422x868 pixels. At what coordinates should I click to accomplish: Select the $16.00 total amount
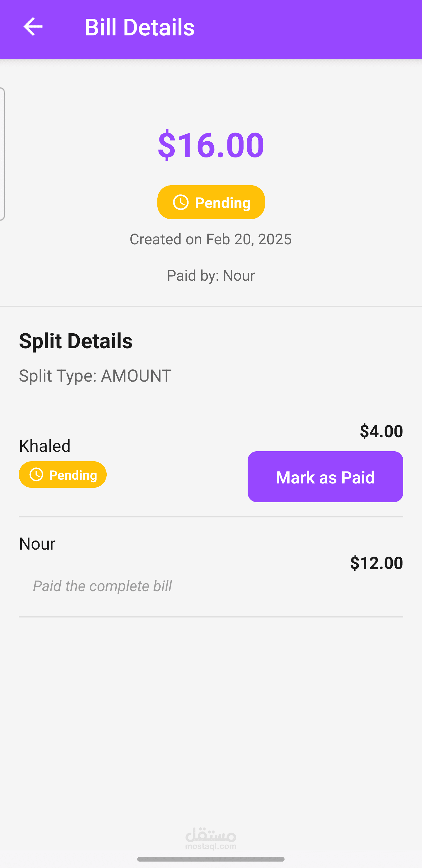[211, 145]
